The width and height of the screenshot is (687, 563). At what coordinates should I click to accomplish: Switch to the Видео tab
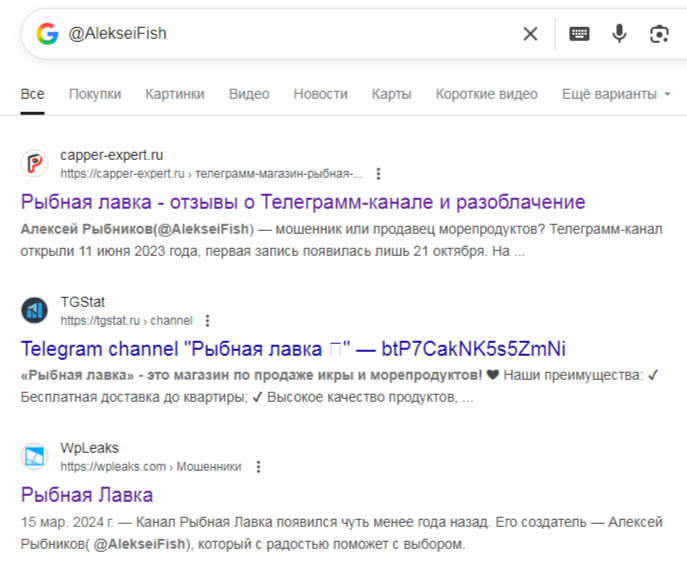click(x=249, y=94)
